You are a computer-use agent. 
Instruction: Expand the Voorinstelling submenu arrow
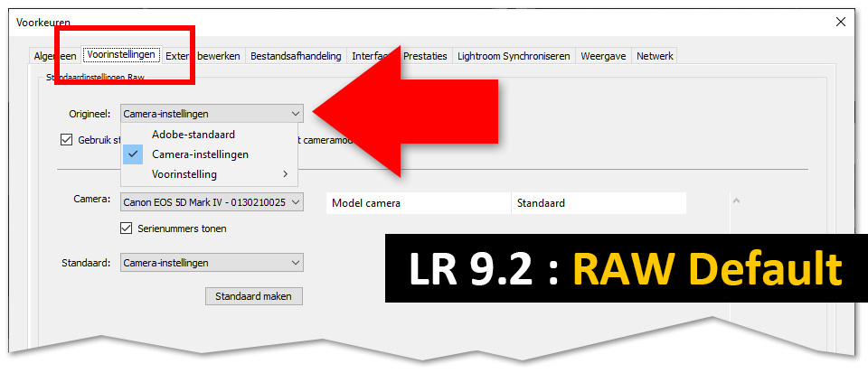point(285,174)
